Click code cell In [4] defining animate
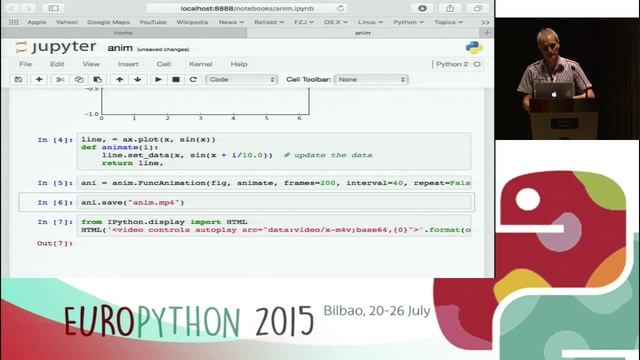The image size is (640, 360). [x=273, y=151]
